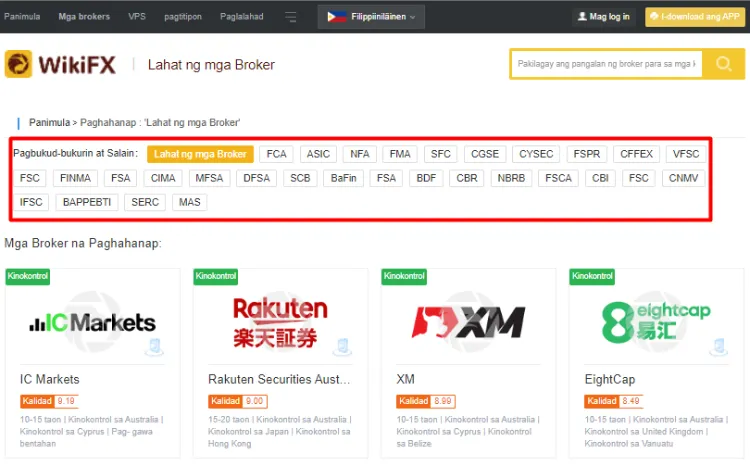This screenshot has height=466, width=750.
Task: Filter brokers by VFSC
Action: click(685, 154)
